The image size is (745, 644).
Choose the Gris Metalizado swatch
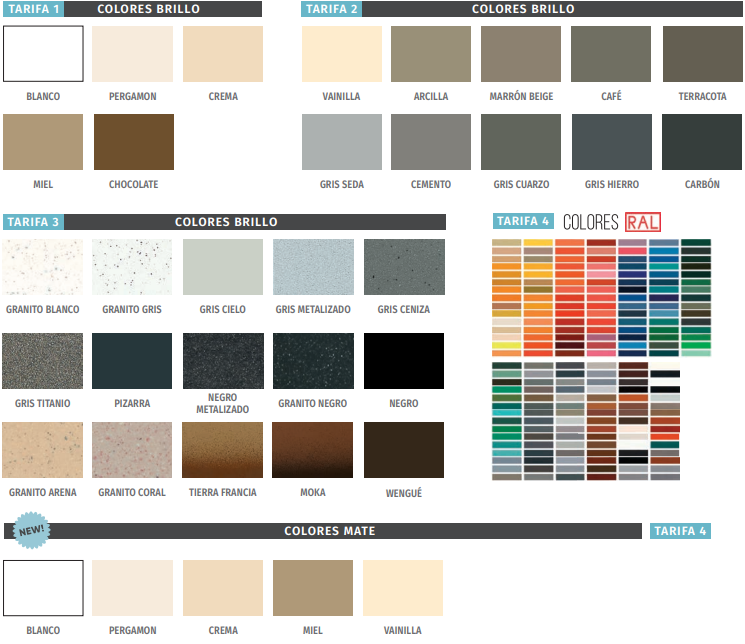(313, 267)
